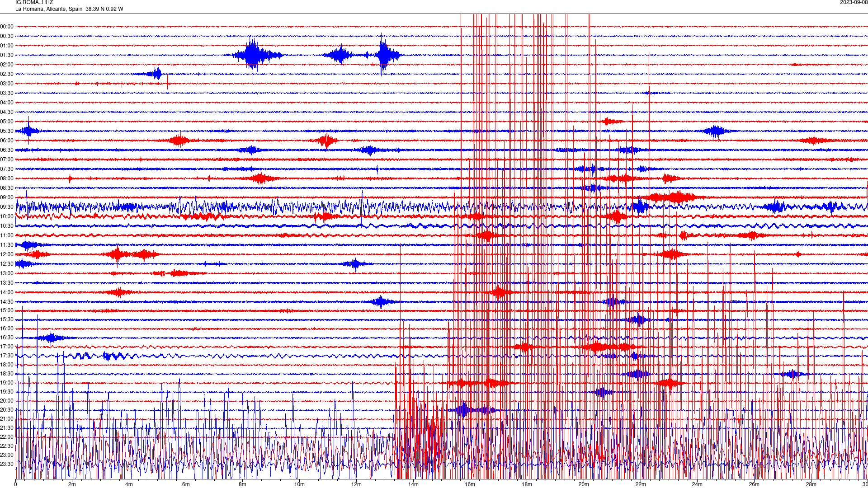Image resolution: width=868 pixels, height=488 pixels.
Task: Select the 11:30 time row label
Action: pos(7,245)
